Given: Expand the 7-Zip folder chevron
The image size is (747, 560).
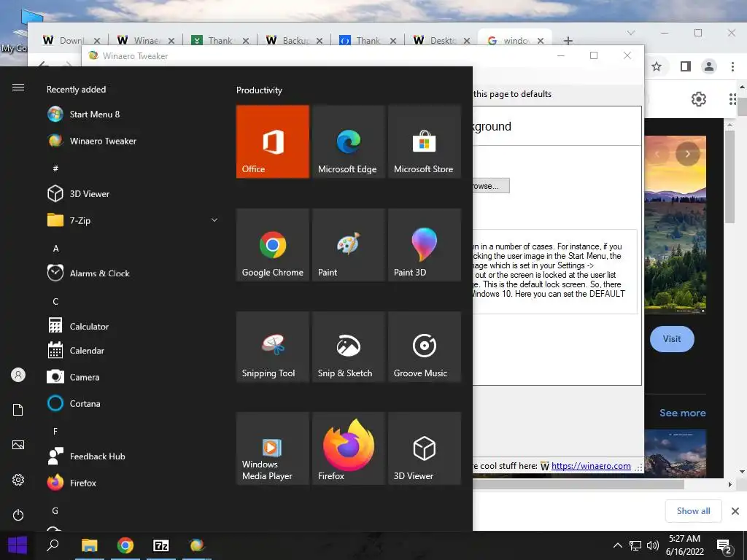Looking at the screenshot, I should point(214,220).
